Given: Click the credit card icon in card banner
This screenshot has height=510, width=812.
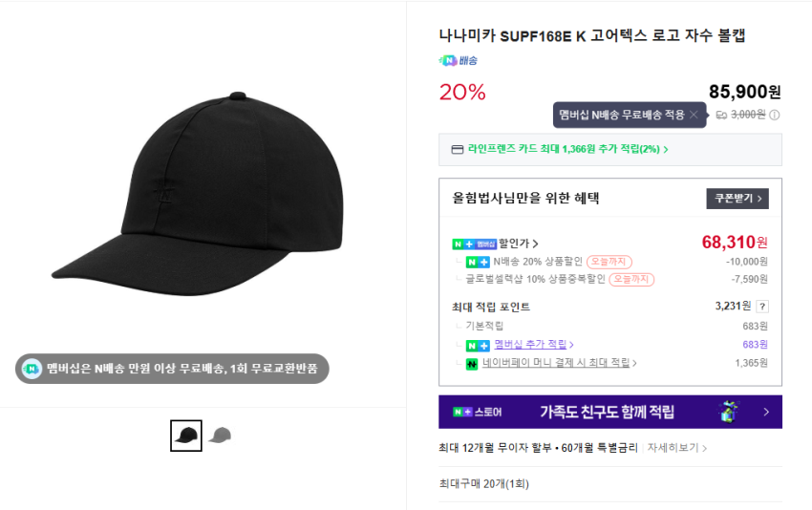Looking at the screenshot, I should click(458, 149).
